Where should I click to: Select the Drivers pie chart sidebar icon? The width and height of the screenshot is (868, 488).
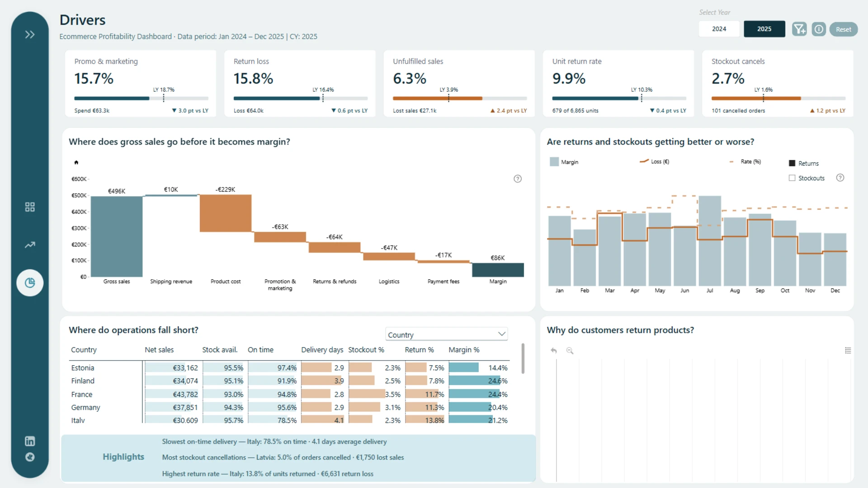coord(30,283)
